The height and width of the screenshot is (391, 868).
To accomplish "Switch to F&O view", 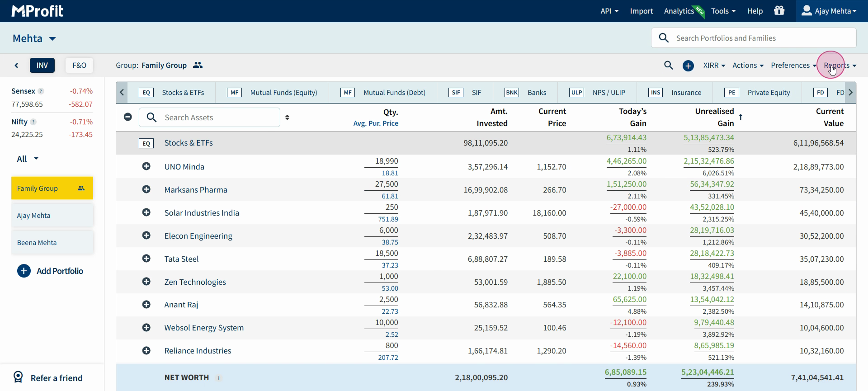I will tap(79, 66).
